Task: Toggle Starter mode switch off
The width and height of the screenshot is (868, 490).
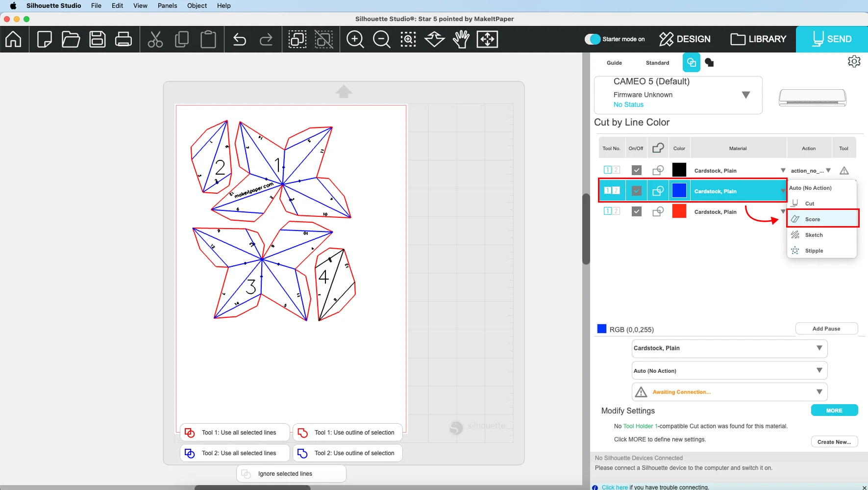Action: coord(593,39)
